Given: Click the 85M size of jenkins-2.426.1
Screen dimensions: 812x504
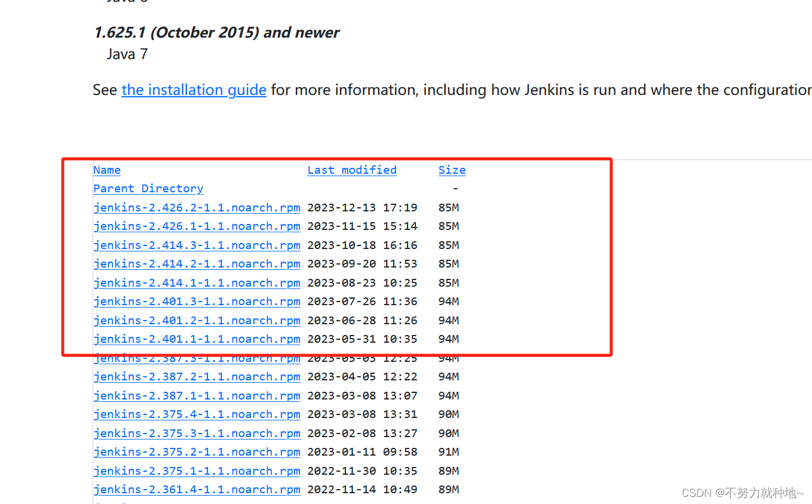Looking at the screenshot, I should tap(449, 226).
